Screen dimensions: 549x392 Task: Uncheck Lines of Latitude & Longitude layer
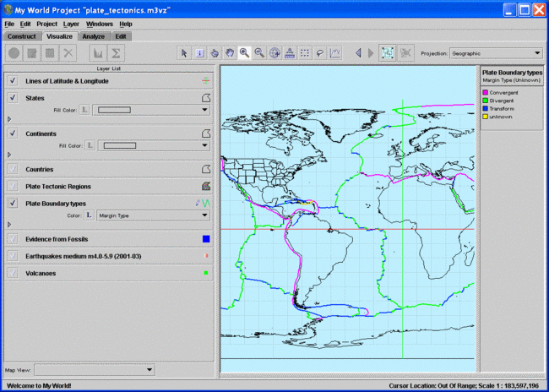(x=13, y=80)
